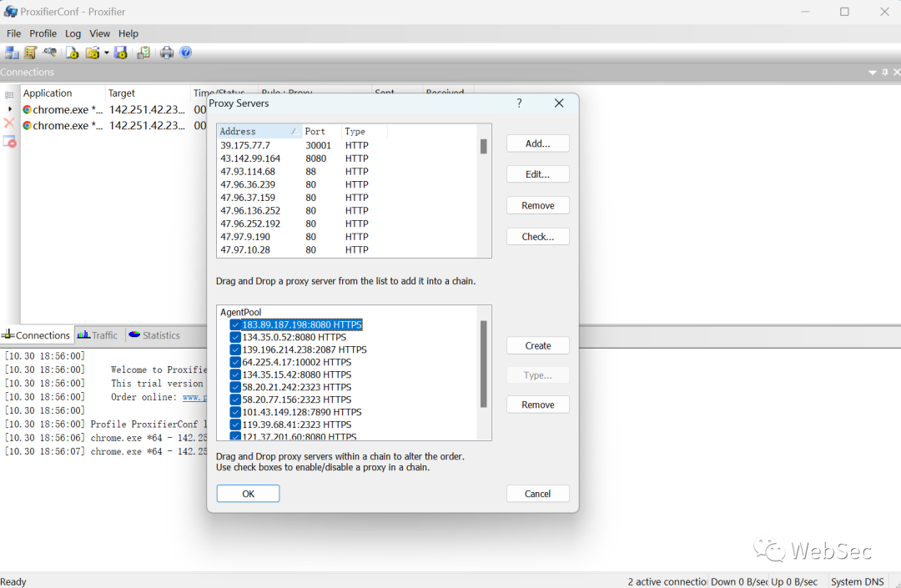This screenshot has width=901, height=588.
Task: Select proxy row 47.93.114.68
Action: click(x=346, y=172)
